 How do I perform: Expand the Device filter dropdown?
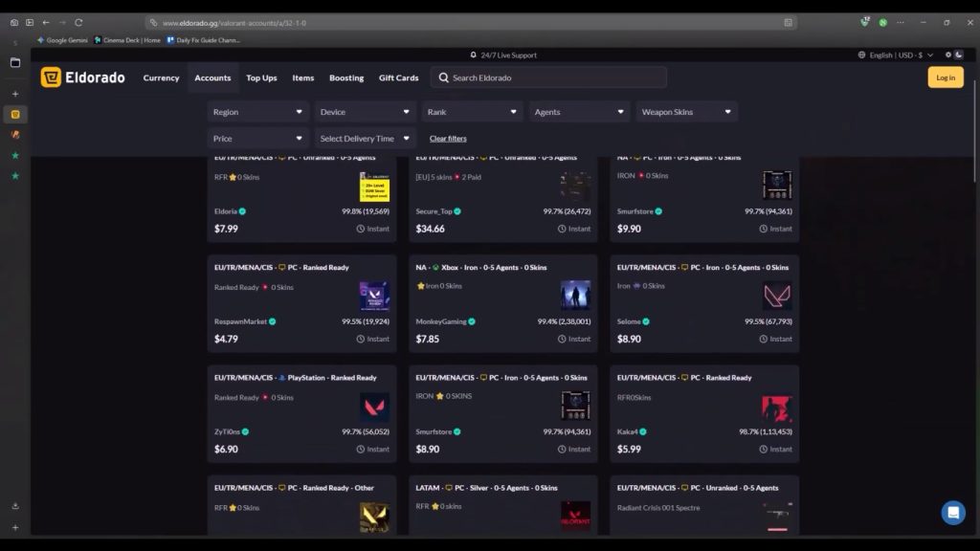tap(365, 112)
